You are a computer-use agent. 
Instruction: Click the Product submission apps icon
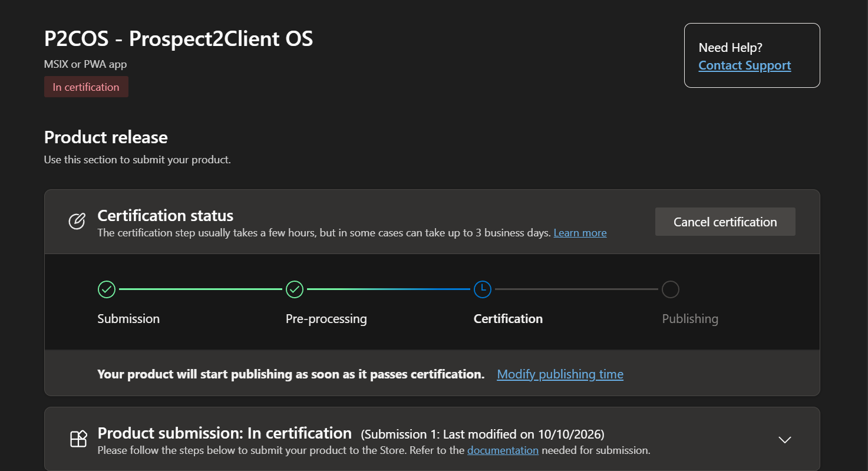[x=78, y=439]
